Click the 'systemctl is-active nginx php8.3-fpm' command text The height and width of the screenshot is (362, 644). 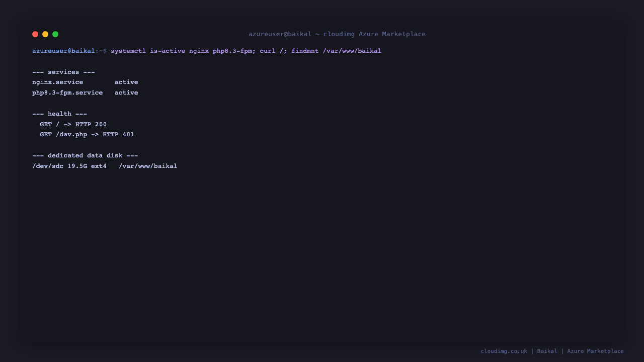click(x=181, y=51)
